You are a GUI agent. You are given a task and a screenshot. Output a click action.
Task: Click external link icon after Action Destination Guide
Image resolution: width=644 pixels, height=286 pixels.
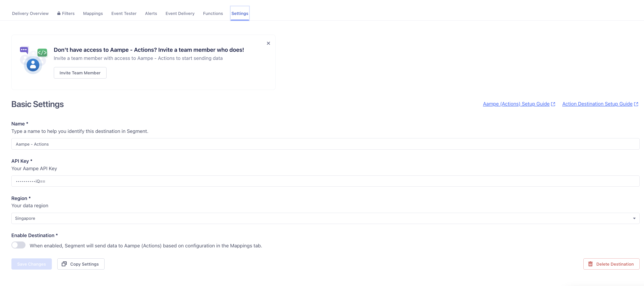pos(636,104)
